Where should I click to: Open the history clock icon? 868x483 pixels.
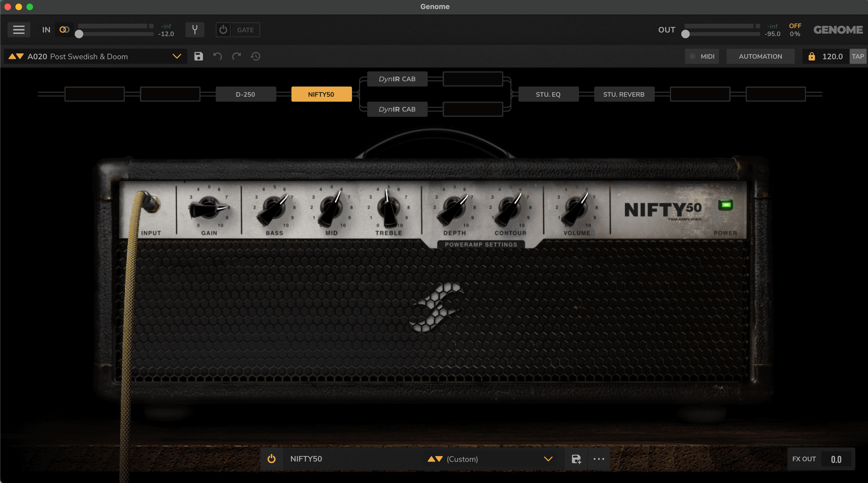(x=255, y=56)
